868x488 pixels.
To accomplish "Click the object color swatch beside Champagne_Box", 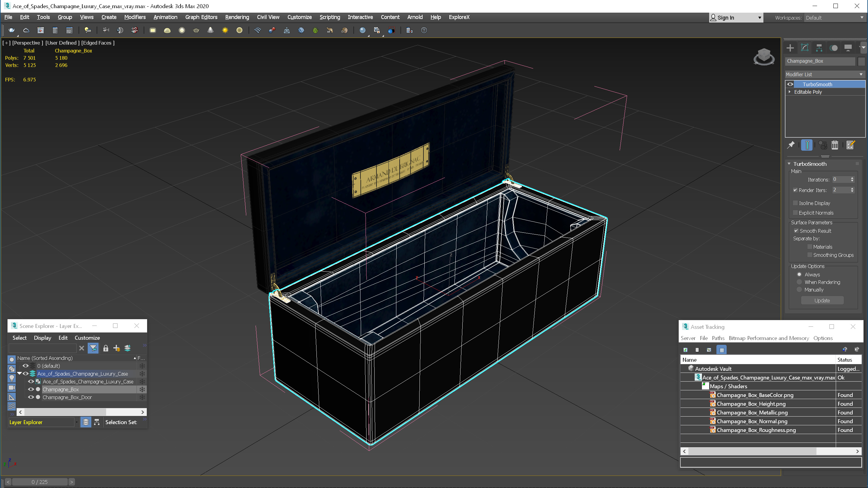I will tap(861, 61).
